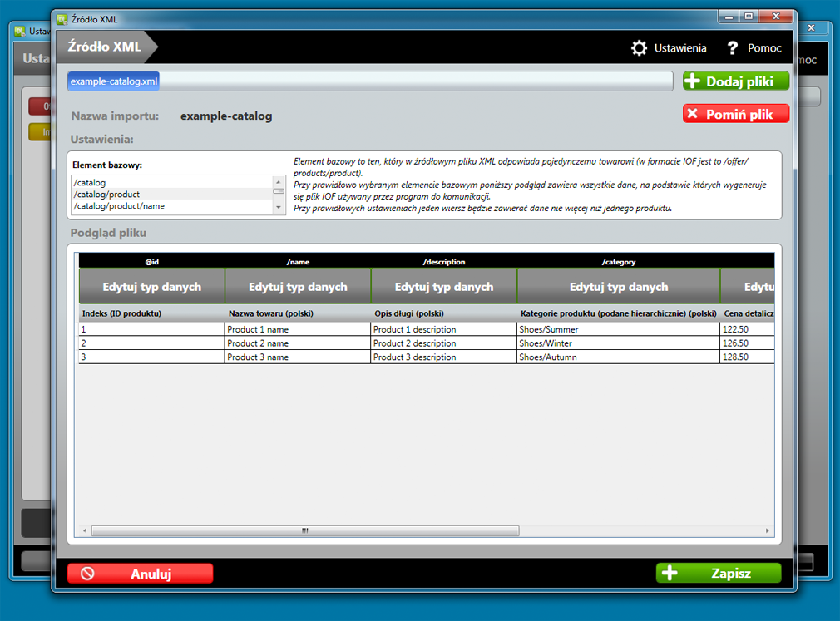Click the Źródło XML title bar app icon
840x621 pixels.
pos(62,18)
